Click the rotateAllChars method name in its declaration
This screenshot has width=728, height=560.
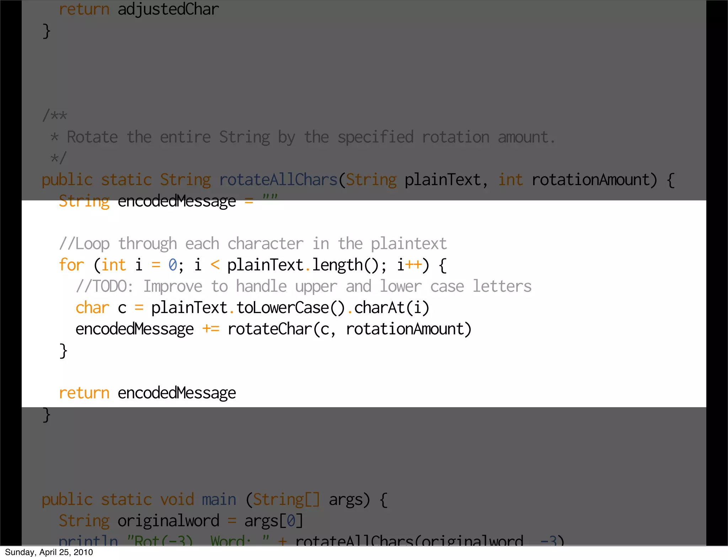[278, 180]
